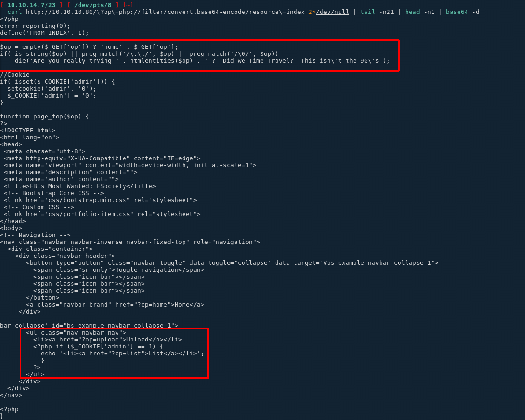The image size is (525, 420).
Task: Click the X-UA-Compatible meta line
Action: [x=102, y=158]
